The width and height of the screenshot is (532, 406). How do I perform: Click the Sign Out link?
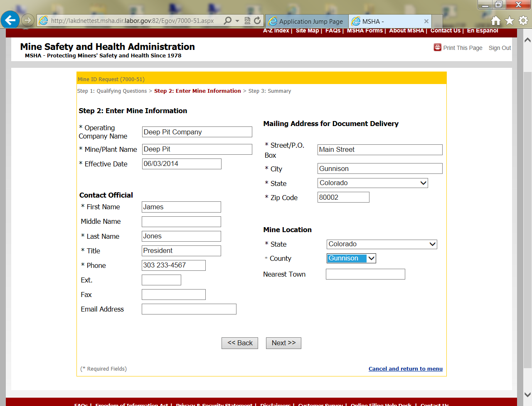click(x=500, y=48)
